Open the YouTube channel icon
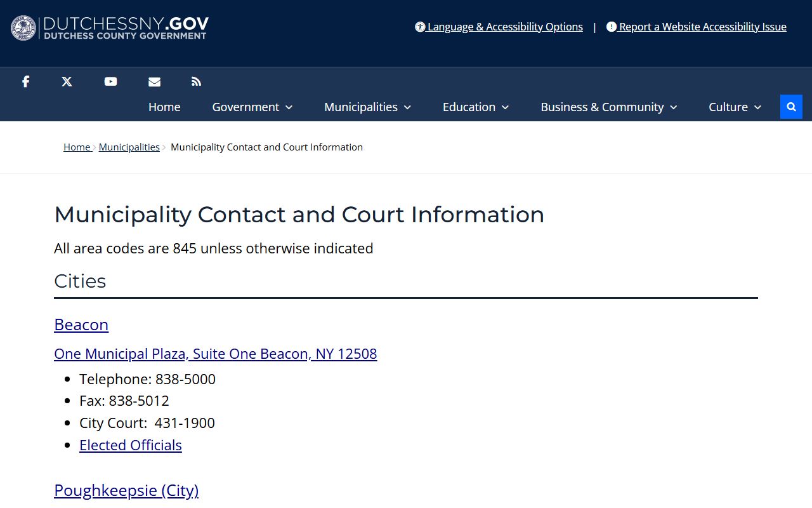The width and height of the screenshot is (812, 508). 110,81
